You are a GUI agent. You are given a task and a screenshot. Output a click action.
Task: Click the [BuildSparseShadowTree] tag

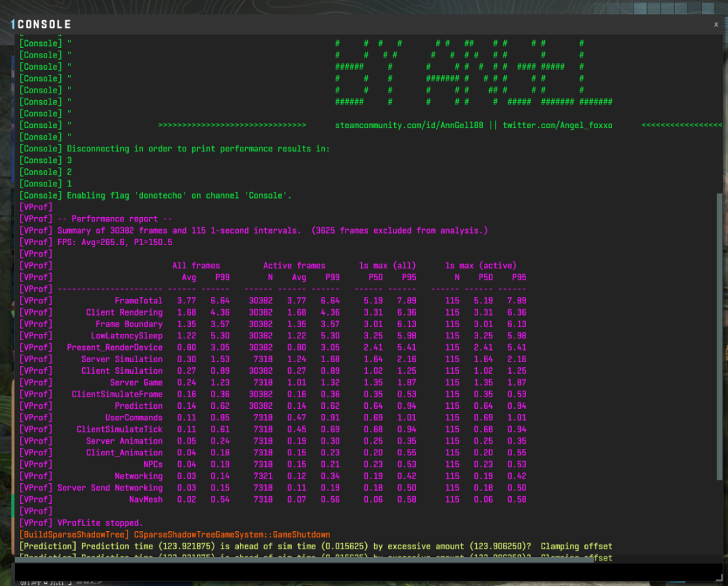click(74, 535)
